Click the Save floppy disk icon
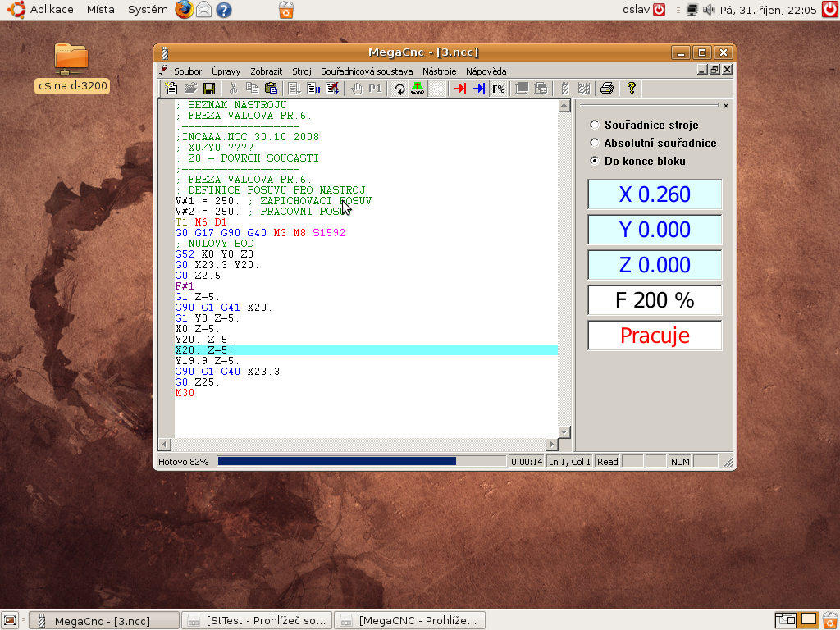Viewport: 840px width, 630px height. pos(209,89)
